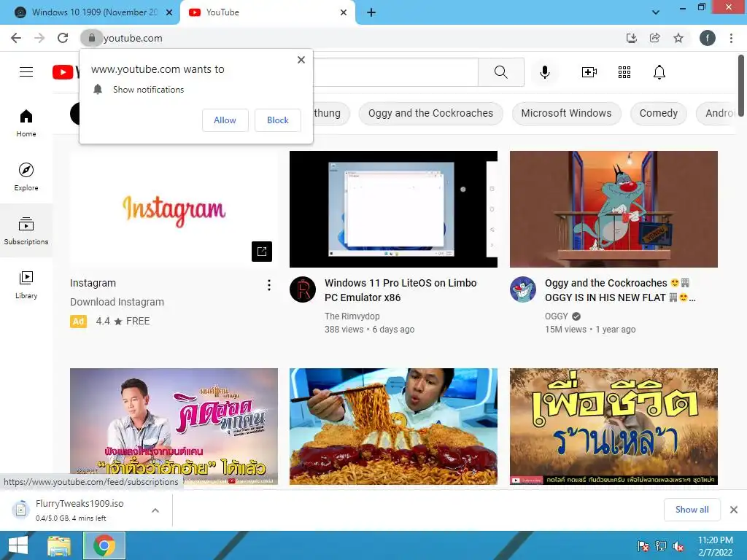The height and width of the screenshot is (560, 747).
Task: Click the network tray icon
Action: pos(661,546)
